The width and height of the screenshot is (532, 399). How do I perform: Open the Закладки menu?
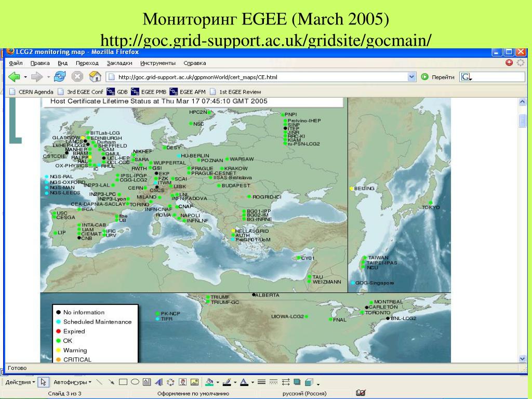(119, 63)
